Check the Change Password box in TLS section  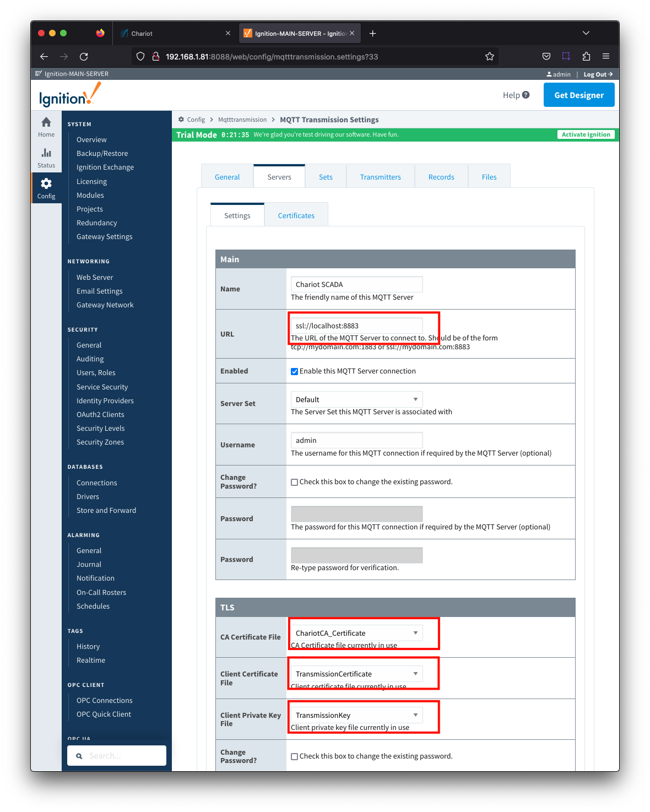tap(295, 756)
